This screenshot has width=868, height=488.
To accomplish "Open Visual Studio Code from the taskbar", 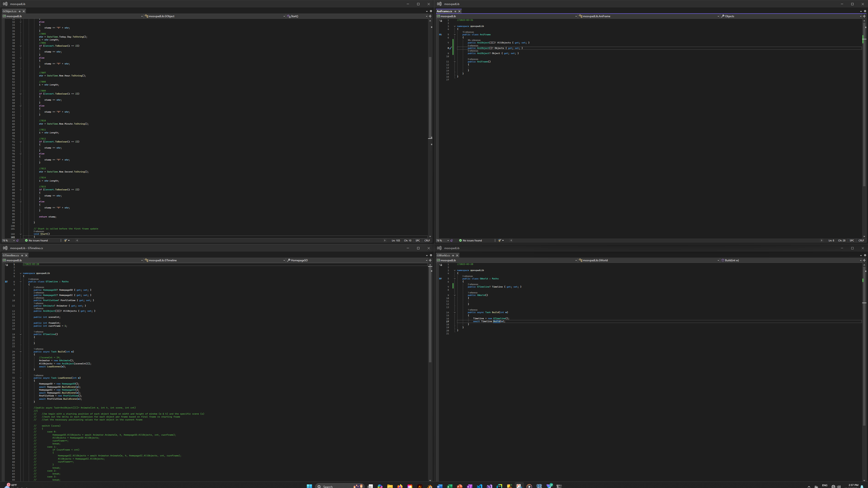I will click(480, 486).
